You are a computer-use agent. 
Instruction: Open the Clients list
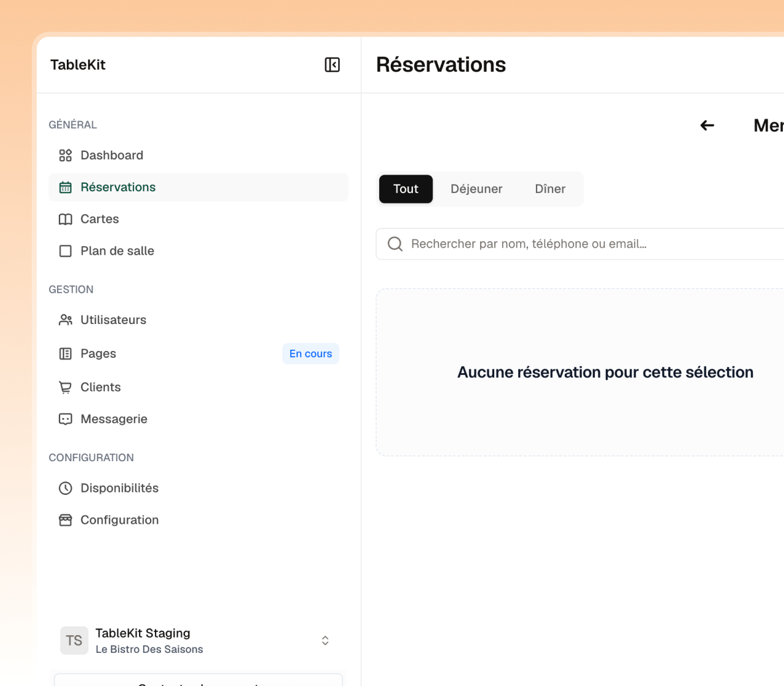coord(198,387)
